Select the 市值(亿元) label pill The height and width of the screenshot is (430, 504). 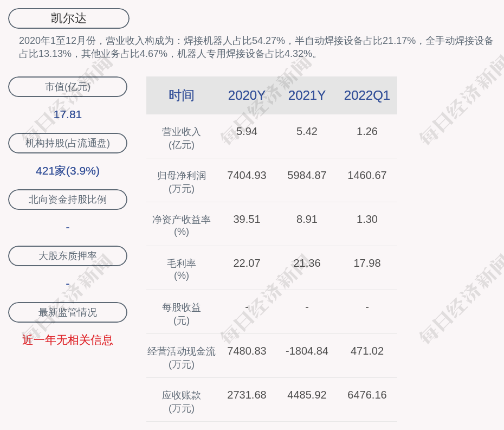pos(68,87)
